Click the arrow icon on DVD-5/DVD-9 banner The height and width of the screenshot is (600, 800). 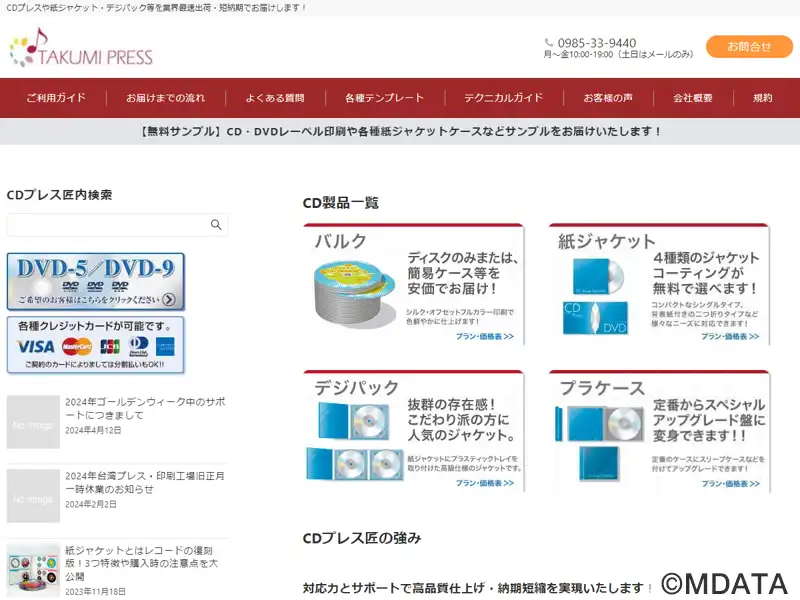[x=169, y=299]
